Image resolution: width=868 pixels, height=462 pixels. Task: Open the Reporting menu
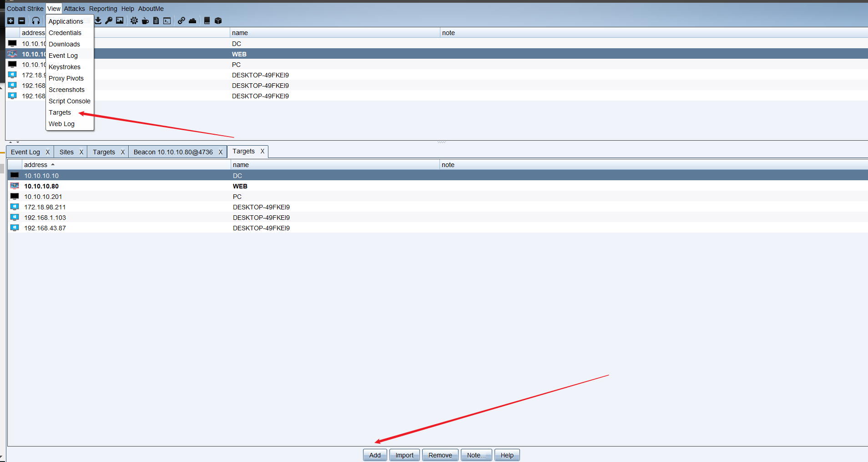[103, 9]
